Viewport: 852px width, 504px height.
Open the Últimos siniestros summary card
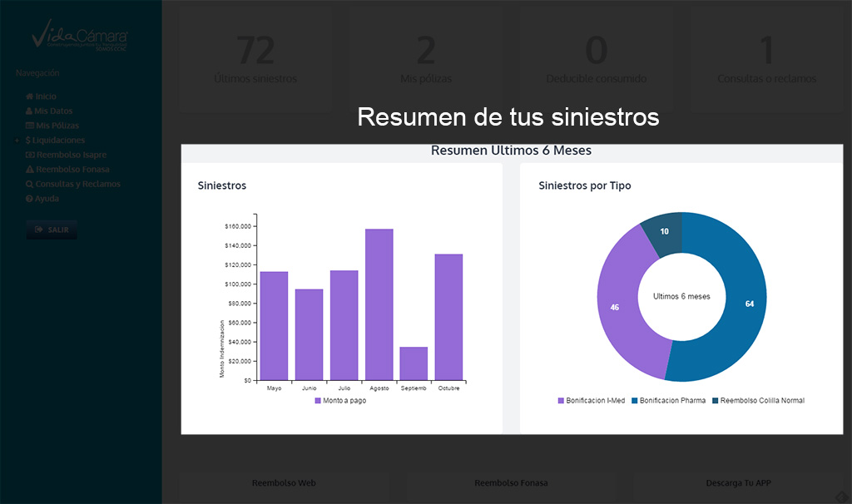[255, 60]
